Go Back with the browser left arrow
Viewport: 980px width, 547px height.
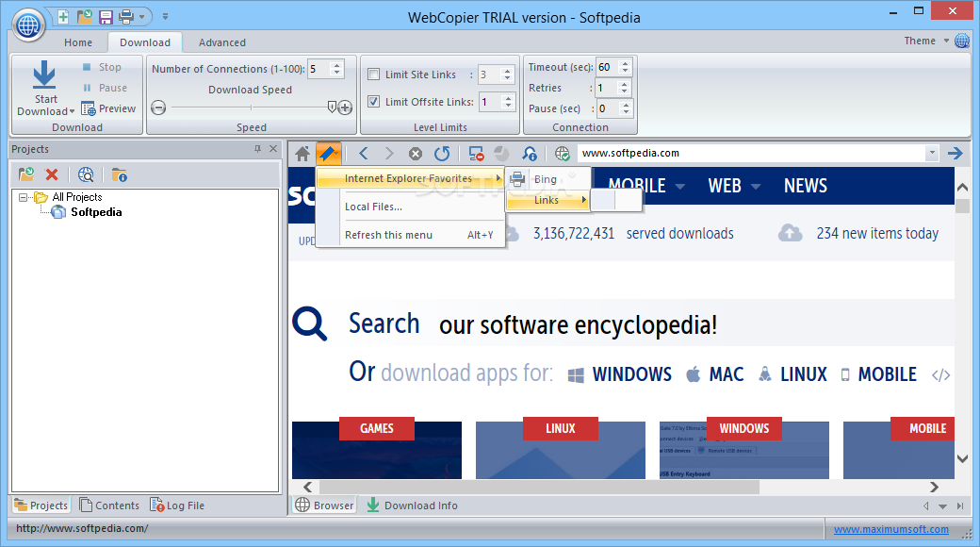coord(364,154)
